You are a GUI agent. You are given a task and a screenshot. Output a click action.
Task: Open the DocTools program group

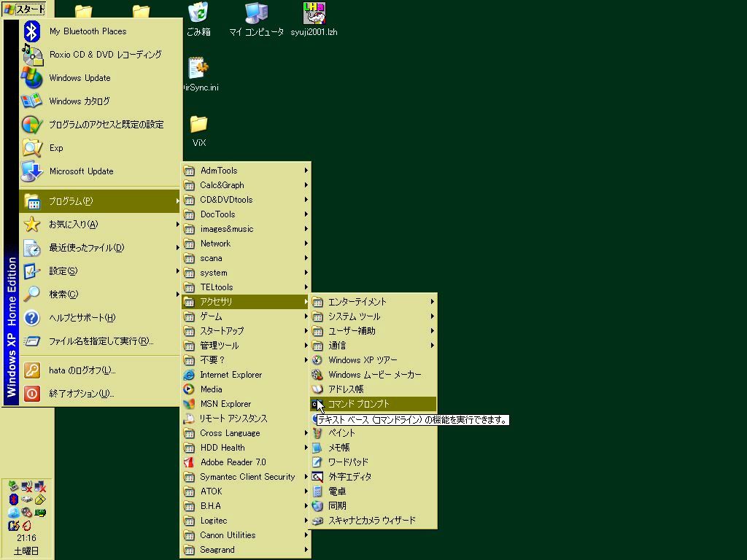[x=246, y=214]
